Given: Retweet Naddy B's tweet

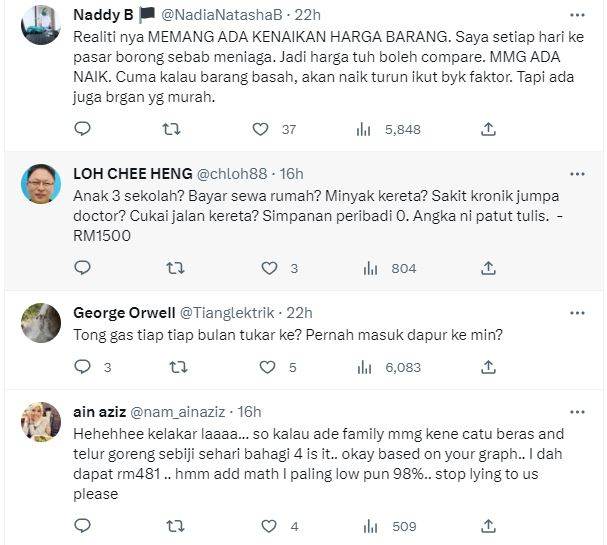Looking at the screenshot, I should pos(172,129).
